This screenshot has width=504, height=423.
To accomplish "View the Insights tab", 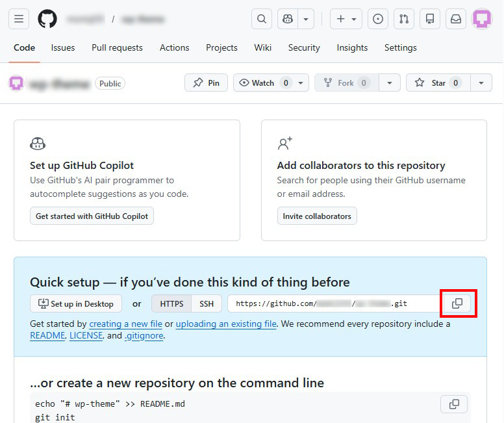I will [x=352, y=47].
